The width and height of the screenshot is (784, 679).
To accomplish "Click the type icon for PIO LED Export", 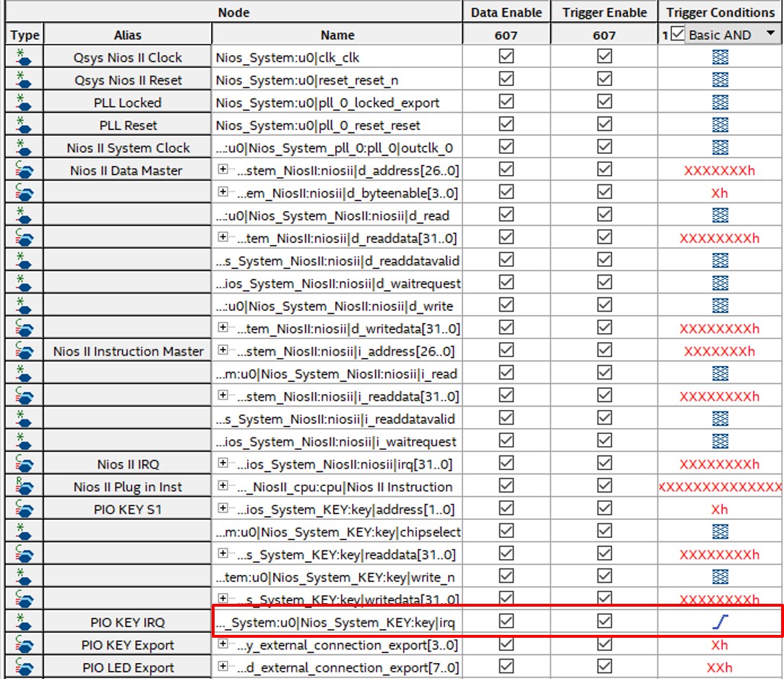I will point(24,667).
